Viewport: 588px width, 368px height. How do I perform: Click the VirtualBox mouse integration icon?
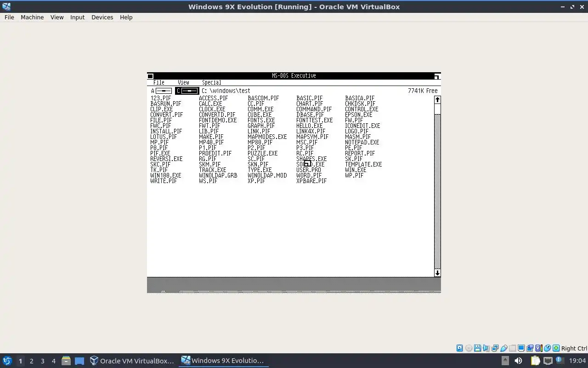tap(548, 348)
